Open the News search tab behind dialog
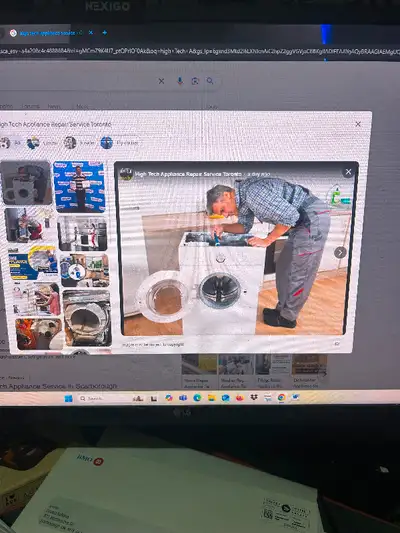The width and height of the screenshot is (400, 533). point(54,106)
